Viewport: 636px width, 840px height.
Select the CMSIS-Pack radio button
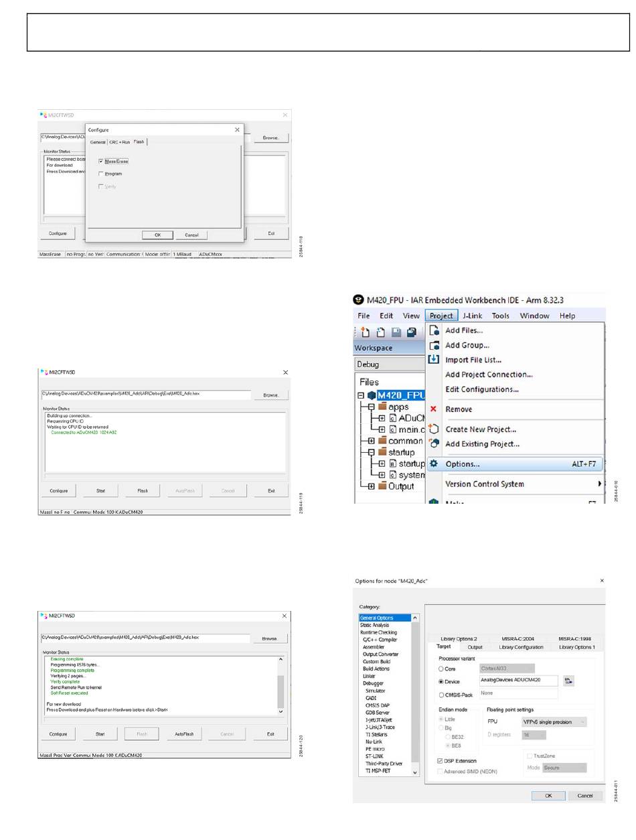coord(441,695)
